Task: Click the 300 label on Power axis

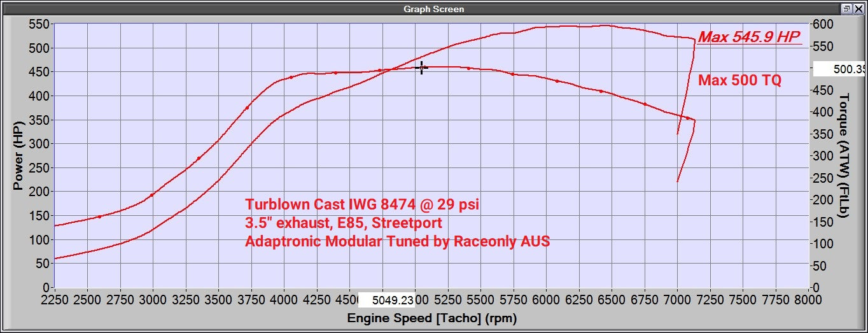Action: click(40, 144)
